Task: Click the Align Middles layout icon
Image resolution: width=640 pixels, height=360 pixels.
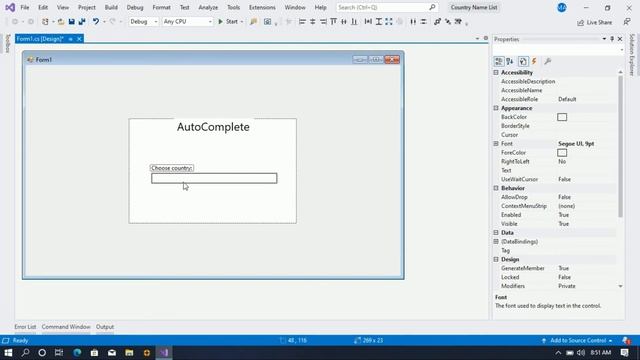Action: [344, 22]
